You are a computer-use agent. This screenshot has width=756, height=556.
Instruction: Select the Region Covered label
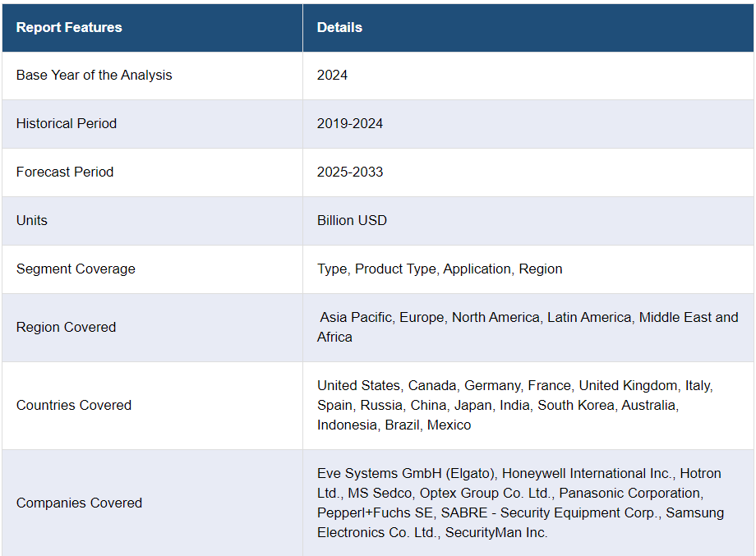(x=66, y=327)
